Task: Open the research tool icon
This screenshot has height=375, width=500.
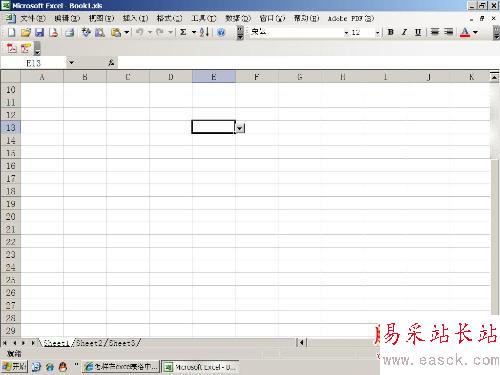Action: coord(100,32)
